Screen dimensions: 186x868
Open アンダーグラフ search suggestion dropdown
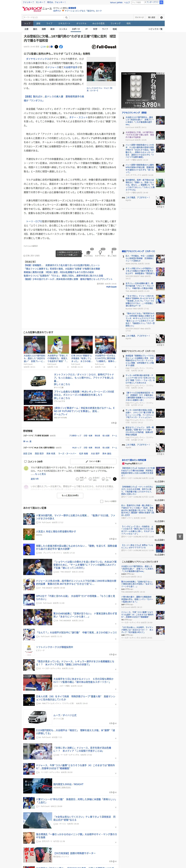(151, 2)
